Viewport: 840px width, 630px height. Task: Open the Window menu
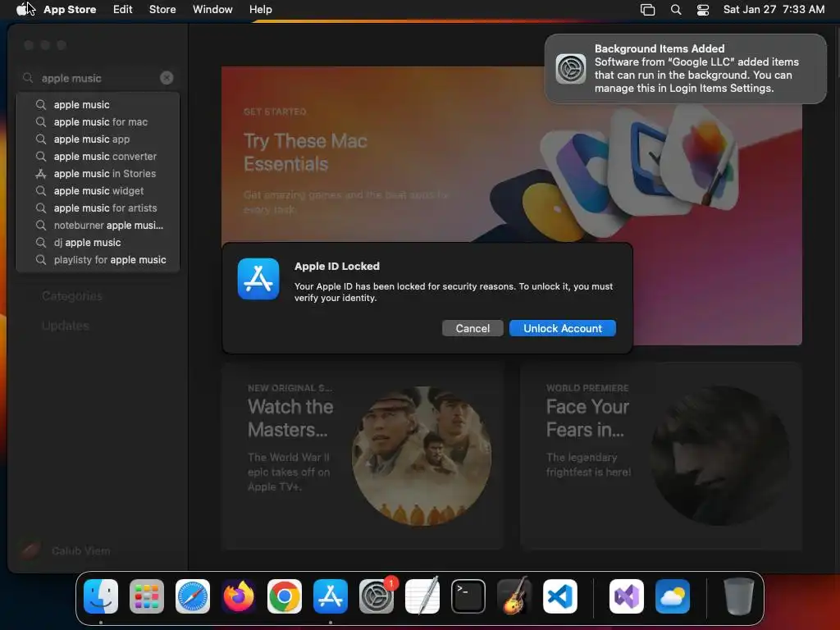[212, 9]
